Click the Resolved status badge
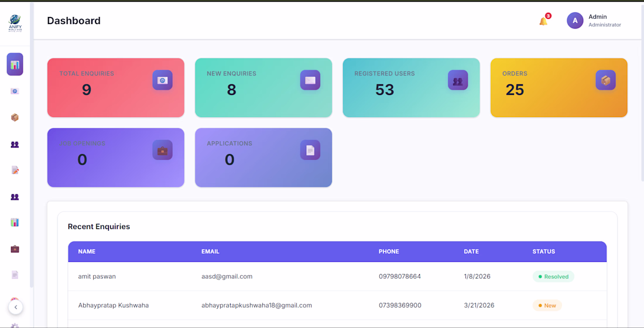Screen dimensions: 644x328 click(553, 276)
